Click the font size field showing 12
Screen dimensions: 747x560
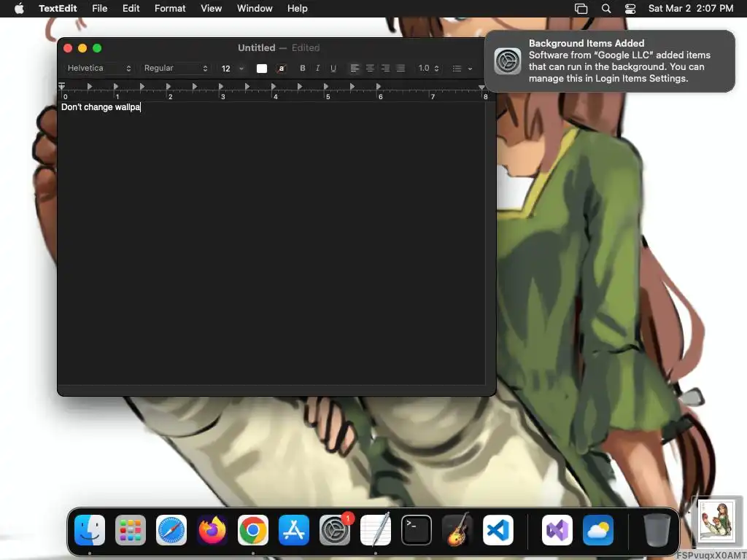[x=227, y=69]
